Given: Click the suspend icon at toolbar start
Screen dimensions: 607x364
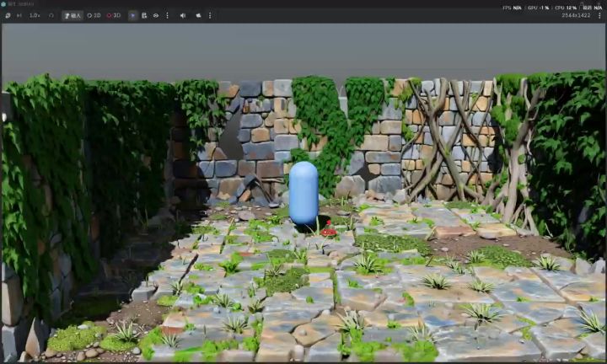Looking at the screenshot, I should (8, 15).
